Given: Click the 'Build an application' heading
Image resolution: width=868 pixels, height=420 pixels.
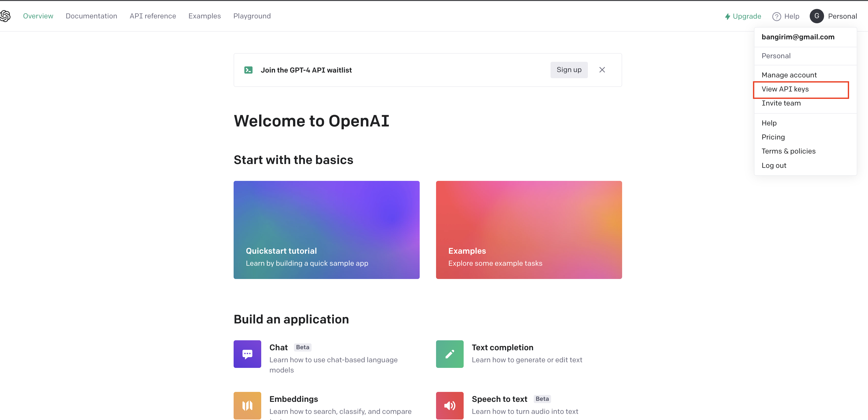Looking at the screenshot, I should [x=291, y=319].
